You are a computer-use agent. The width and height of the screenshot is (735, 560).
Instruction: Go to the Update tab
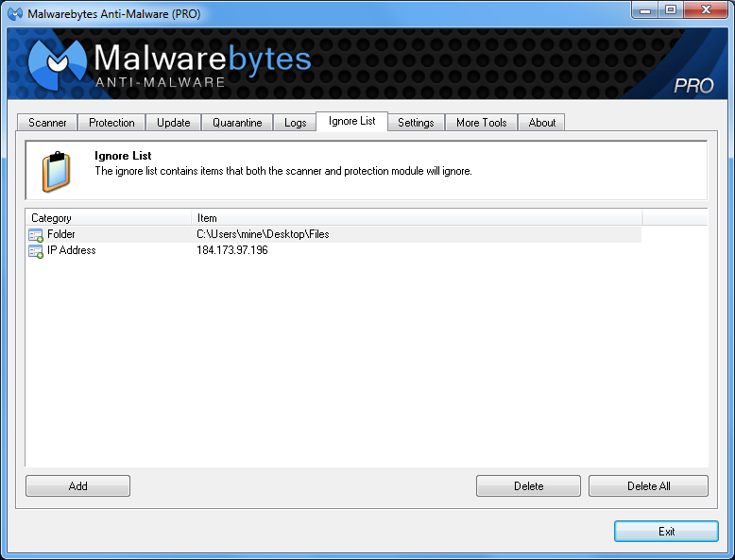click(x=174, y=123)
